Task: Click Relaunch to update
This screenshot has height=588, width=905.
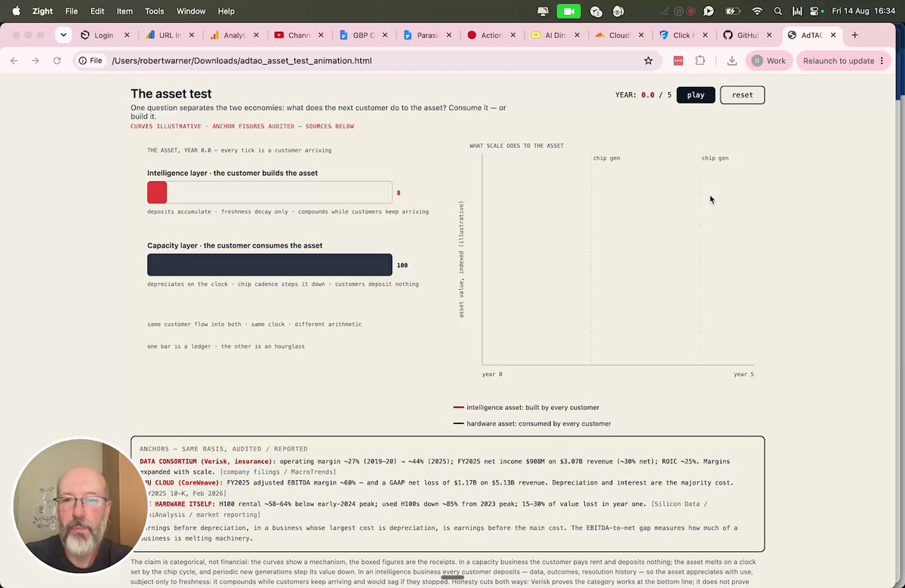Action: pyautogui.click(x=843, y=60)
